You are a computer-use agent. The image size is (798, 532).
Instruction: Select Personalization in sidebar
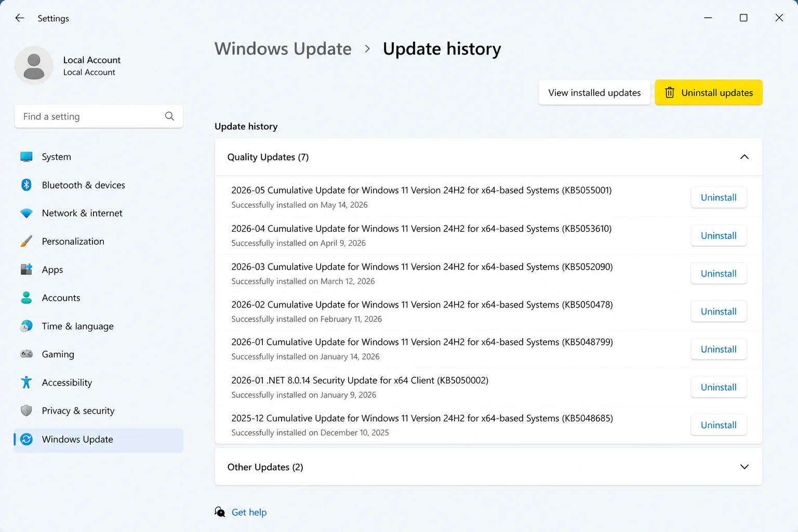(x=99, y=241)
